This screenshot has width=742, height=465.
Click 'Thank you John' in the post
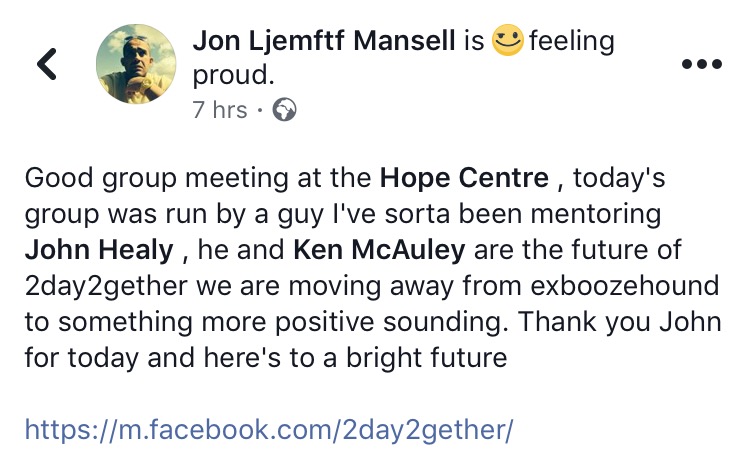(619, 322)
